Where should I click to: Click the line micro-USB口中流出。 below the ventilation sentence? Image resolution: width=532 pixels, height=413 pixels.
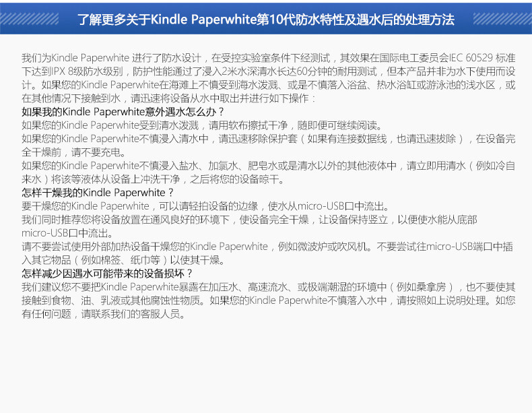(67, 233)
